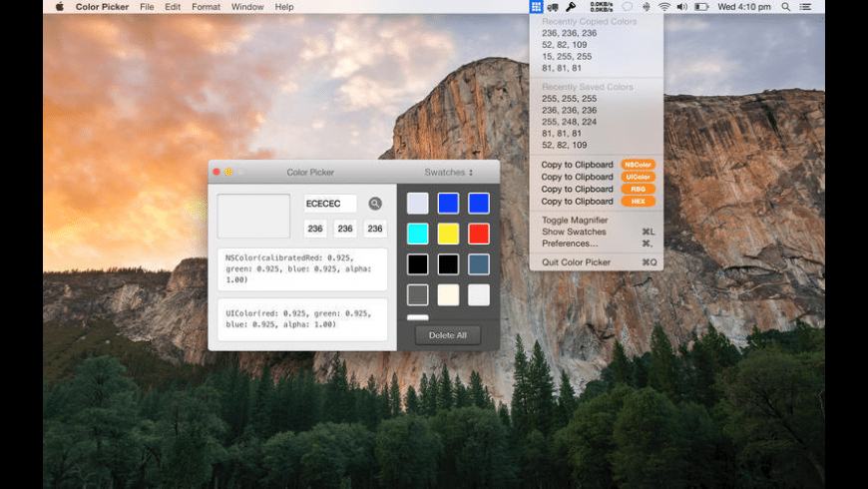Open the Swatches dropdown in the title bar
Viewport: 868px width, 489px height.
click(x=448, y=173)
